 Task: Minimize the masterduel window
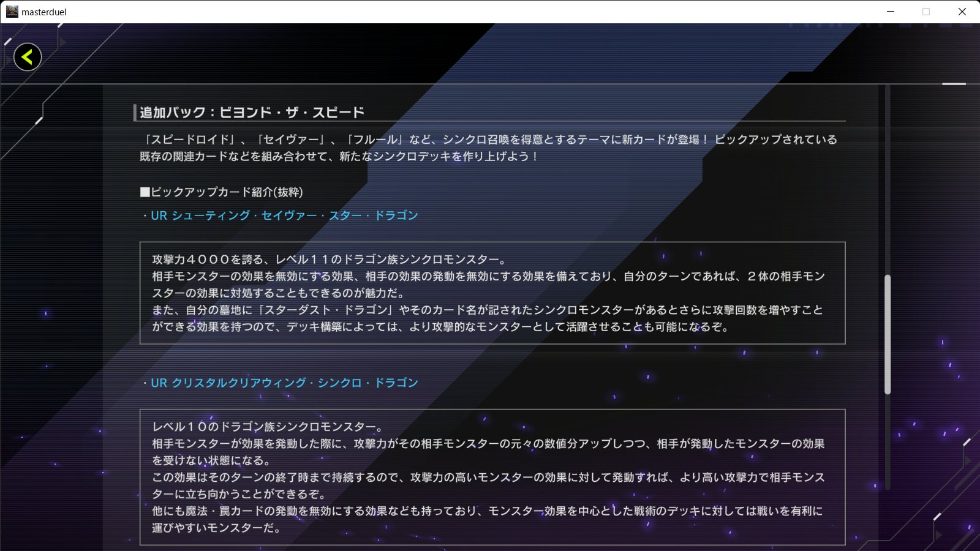coord(891,12)
